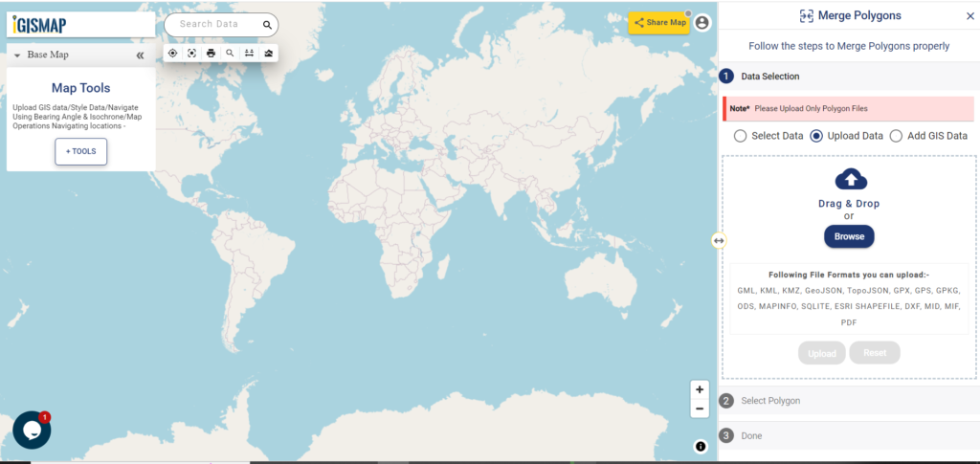Click the elevation profile icon
Screen dimensions: 980x464
[269, 53]
